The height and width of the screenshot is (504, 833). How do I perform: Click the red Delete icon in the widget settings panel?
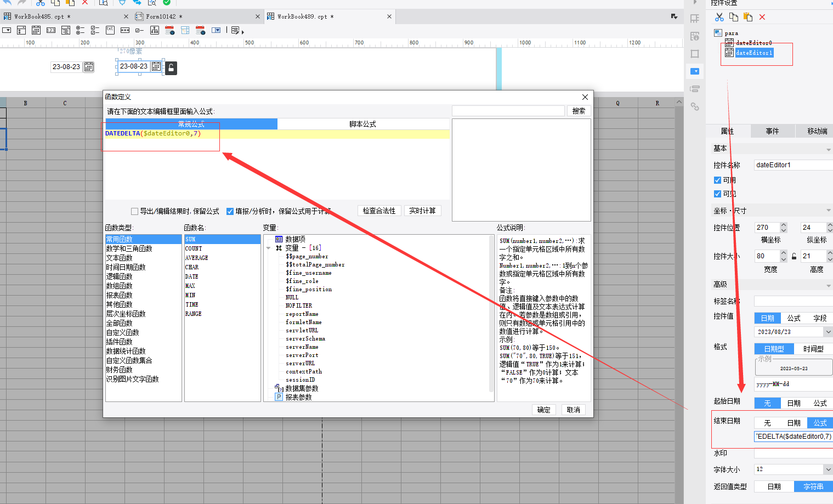pos(762,17)
